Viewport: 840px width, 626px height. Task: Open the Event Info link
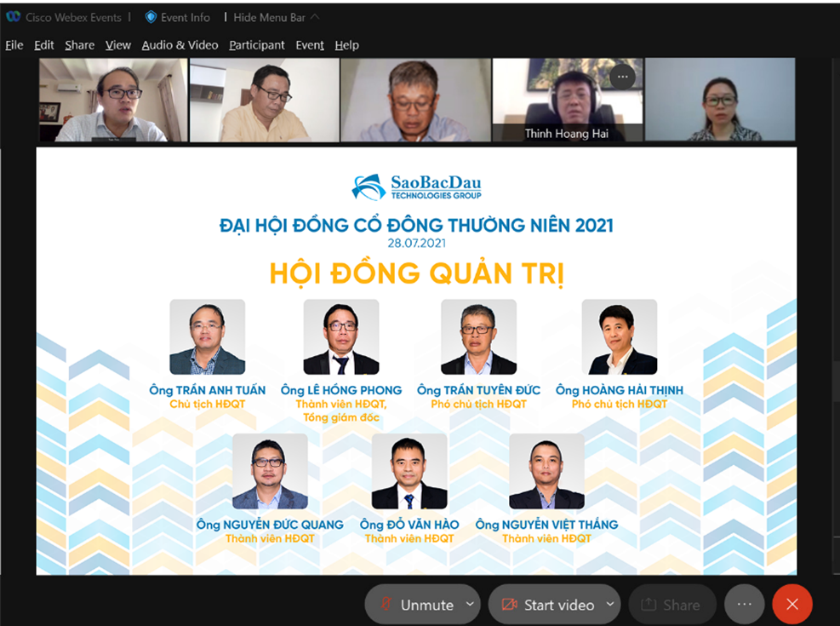(x=186, y=18)
